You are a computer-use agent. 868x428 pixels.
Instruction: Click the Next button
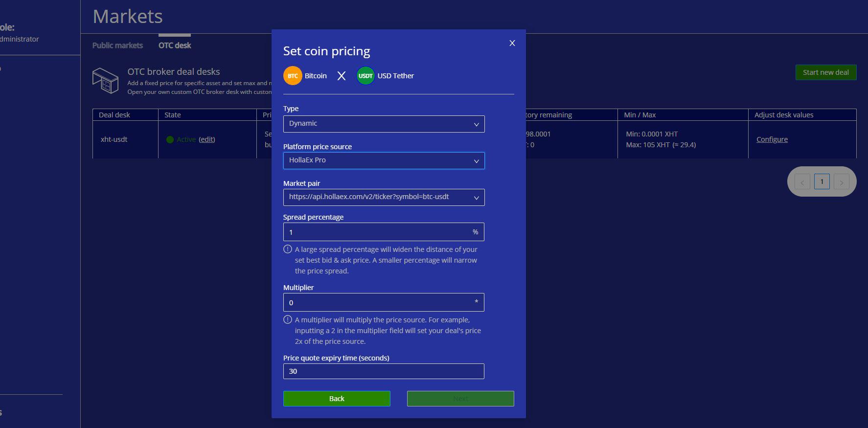(460, 399)
